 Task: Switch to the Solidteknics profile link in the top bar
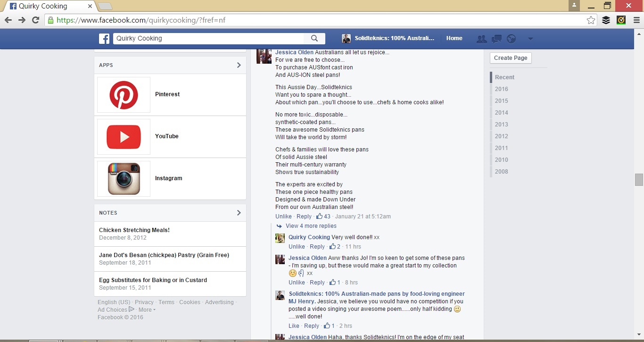pyautogui.click(x=394, y=38)
